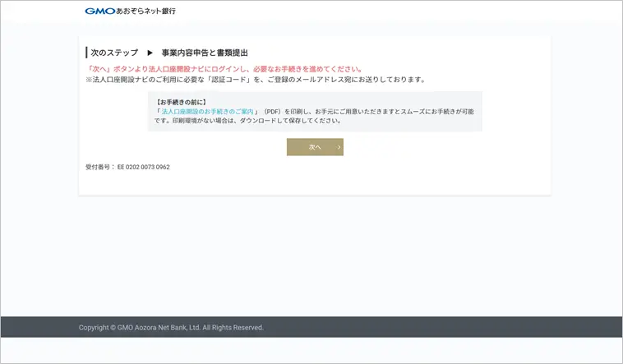623x364 pixels.
Task: Click the GMO Aozora Net Bank logo
Action: [130, 12]
